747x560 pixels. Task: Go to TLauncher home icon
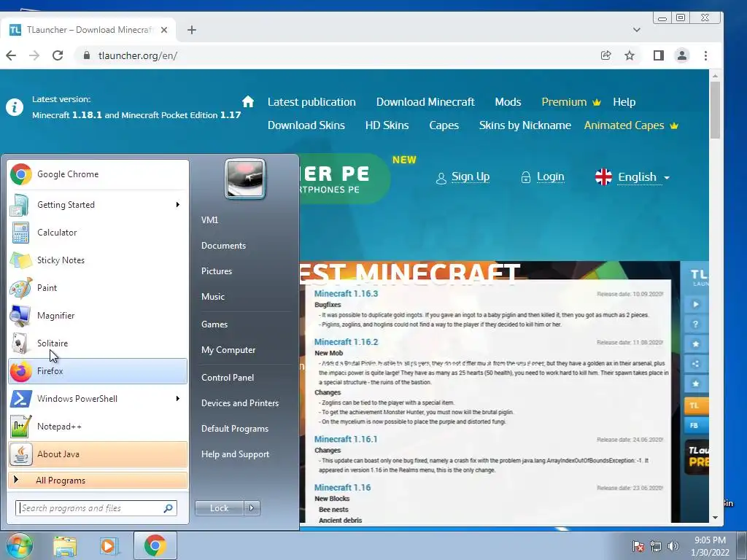(248, 102)
